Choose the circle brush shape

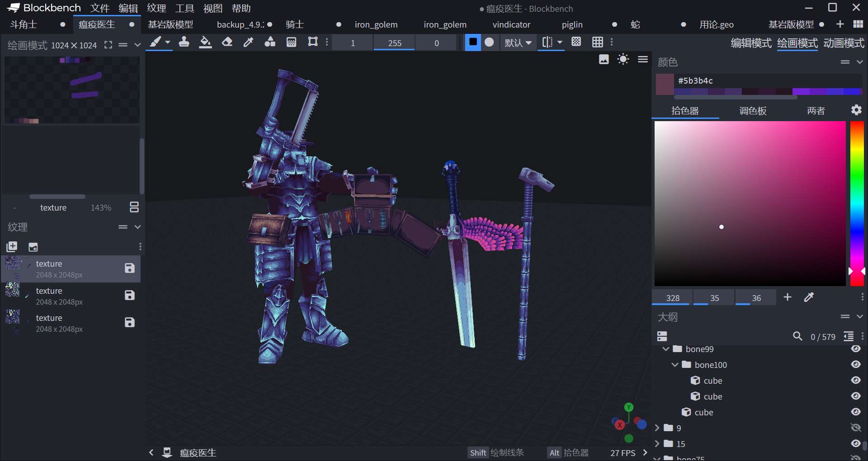pyautogui.click(x=489, y=42)
